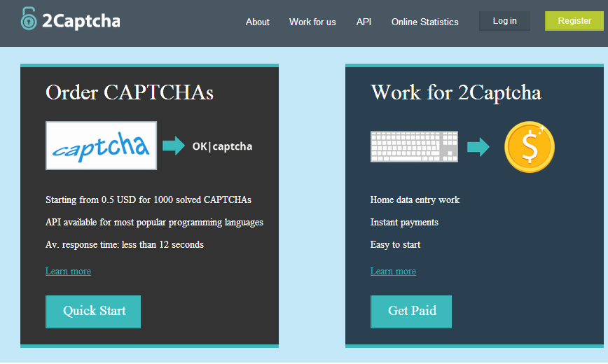
Task: Click the 2Captcha brand name text
Action: tap(81, 21)
